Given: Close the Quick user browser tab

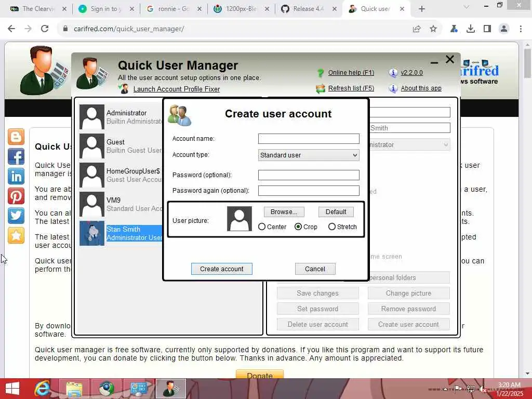Looking at the screenshot, I should [402, 9].
